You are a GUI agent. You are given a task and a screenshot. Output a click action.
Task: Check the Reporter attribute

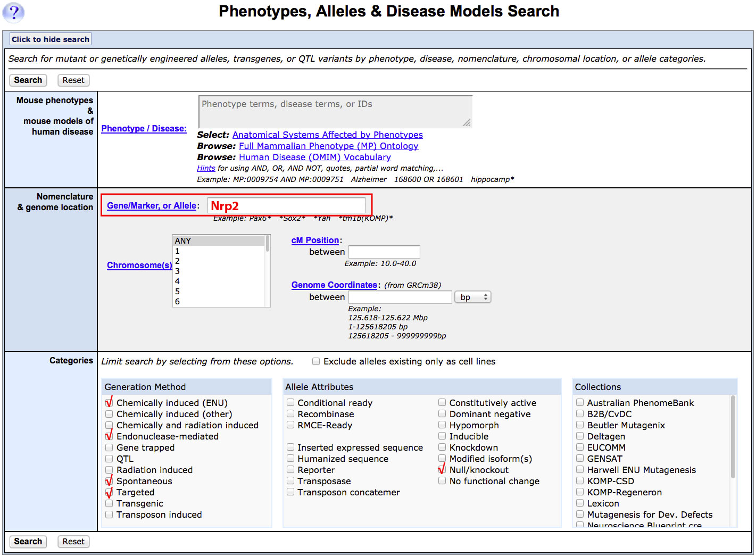click(290, 470)
